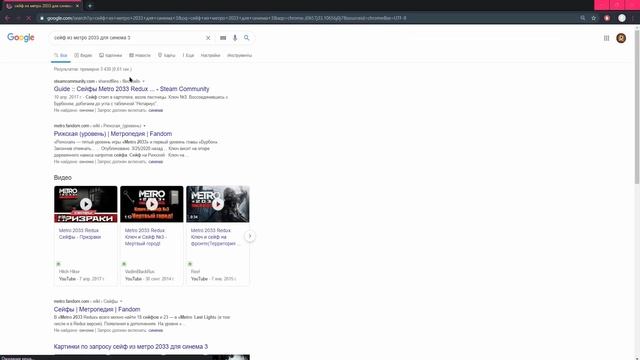This screenshot has height=360, width=640.
Task: Open the Chrome profile avatar in the toolbar
Action: 622,18
